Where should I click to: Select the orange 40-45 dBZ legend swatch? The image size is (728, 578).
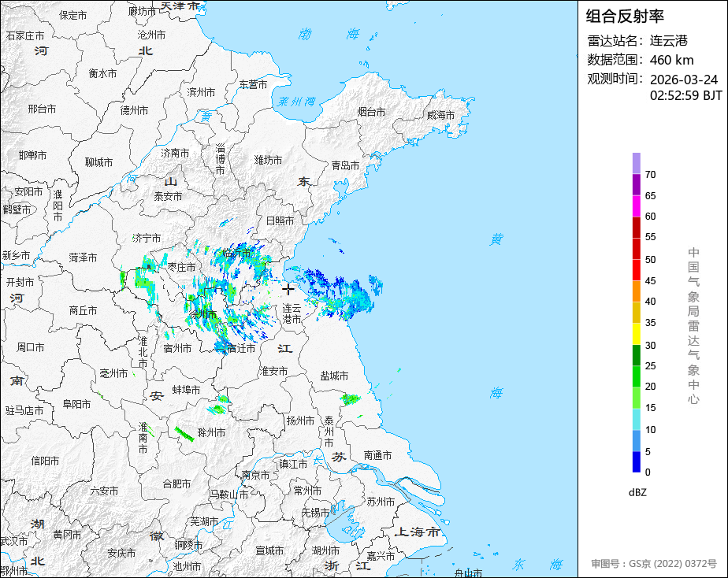(x=637, y=291)
